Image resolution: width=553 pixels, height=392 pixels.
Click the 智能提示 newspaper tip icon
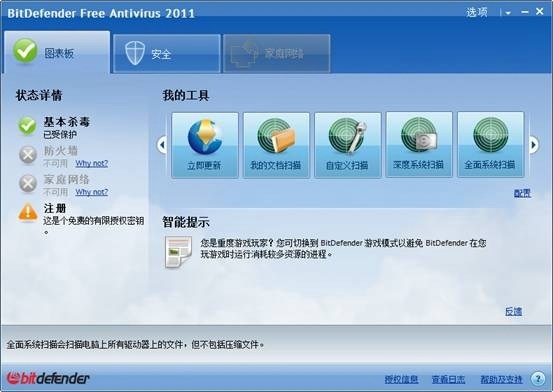click(178, 252)
